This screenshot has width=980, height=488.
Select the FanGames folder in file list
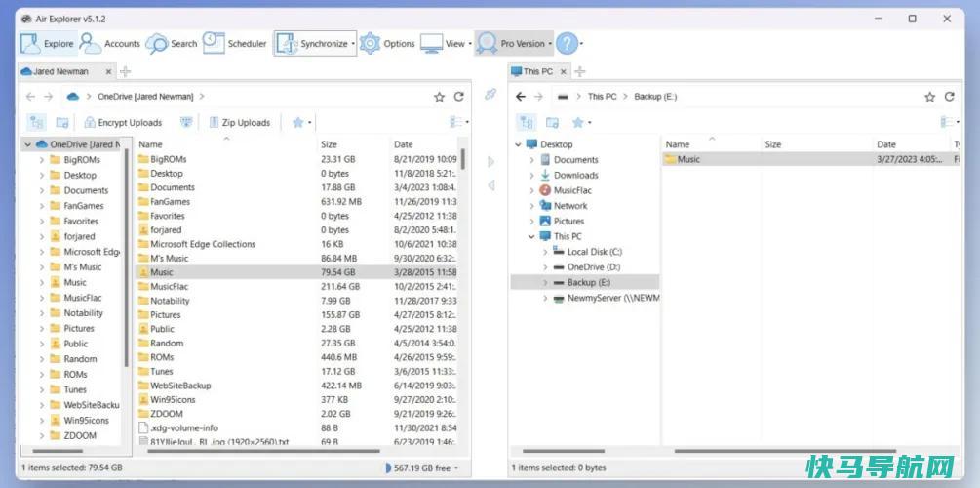(x=170, y=201)
